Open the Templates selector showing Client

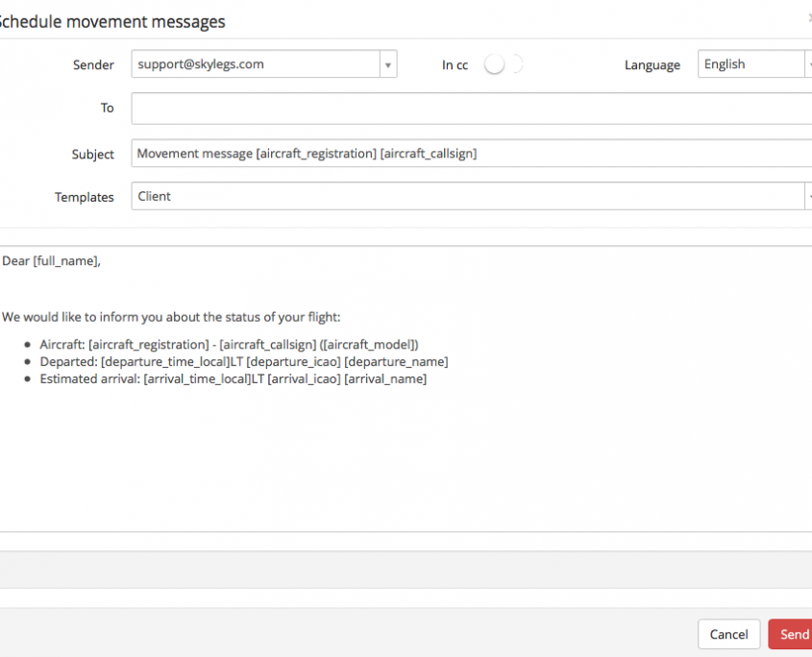pyautogui.click(x=471, y=196)
